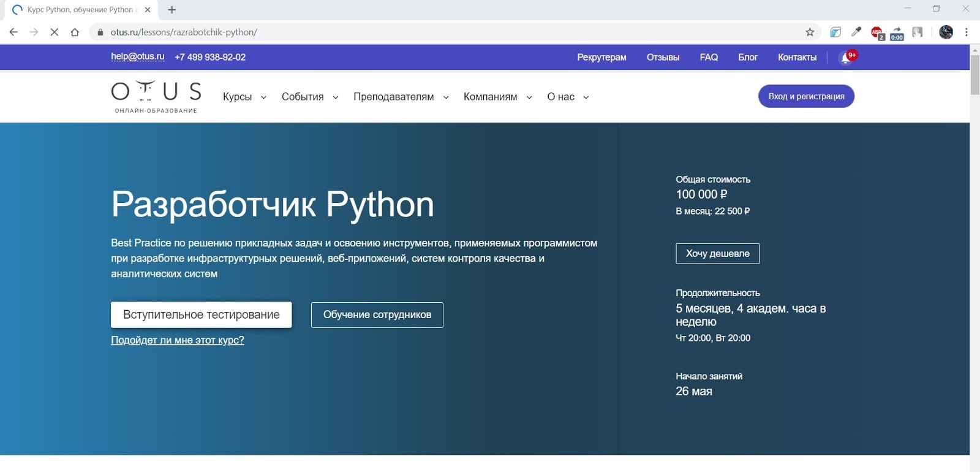Click the Продолжительность label
This screenshot has height=472, width=980.
tap(718, 293)
